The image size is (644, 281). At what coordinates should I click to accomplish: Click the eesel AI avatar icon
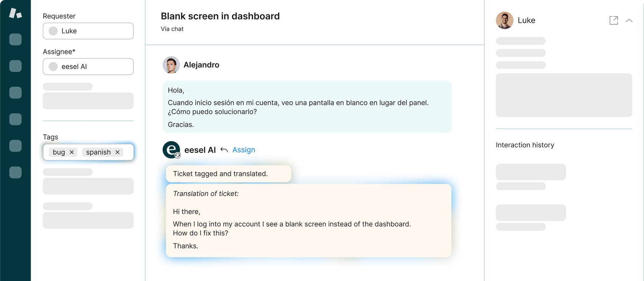171,150
